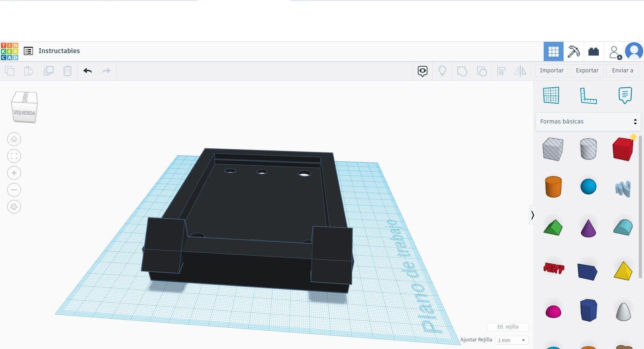Click the Fit all in view icon

[x=14, y=156]
